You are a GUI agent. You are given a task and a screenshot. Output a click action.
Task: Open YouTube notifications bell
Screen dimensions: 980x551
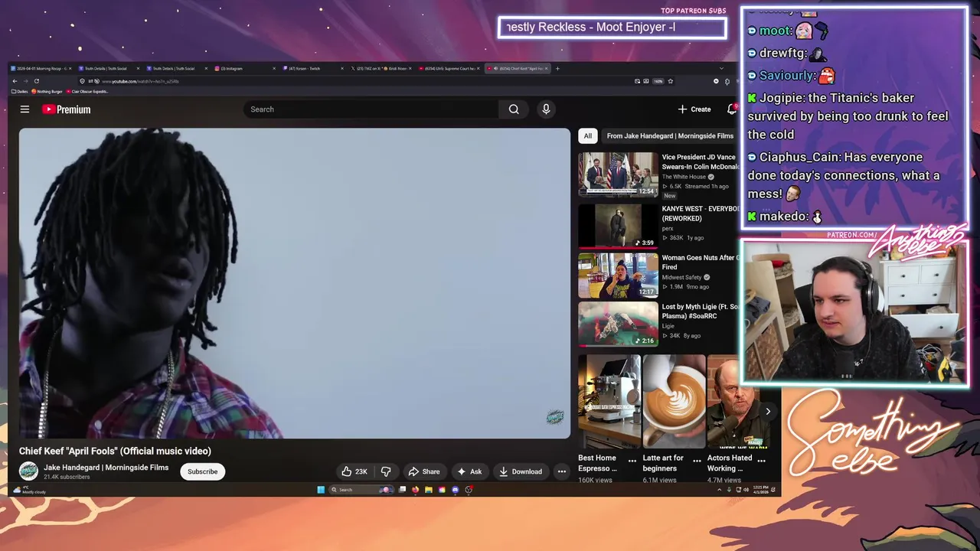coord(732,109)
